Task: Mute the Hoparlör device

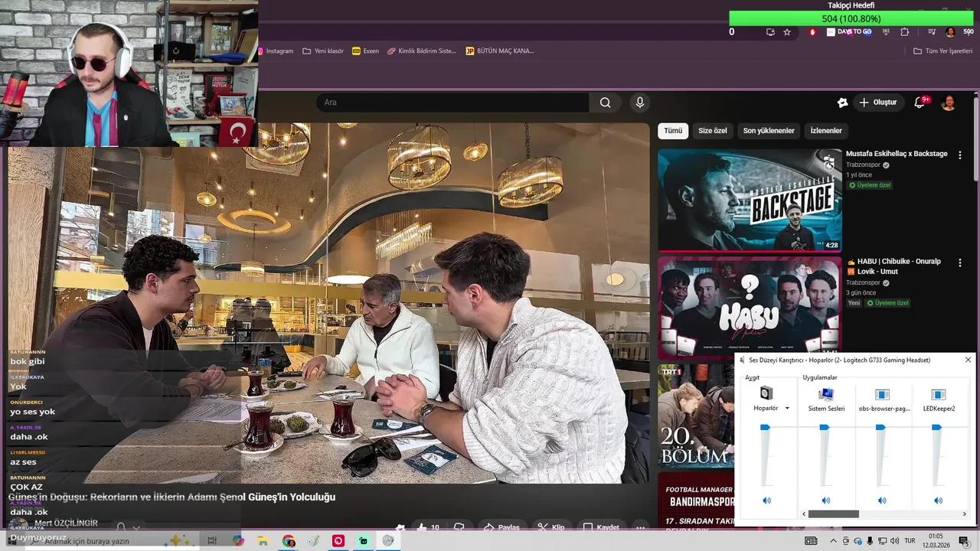Action: [x=766, y=500]
